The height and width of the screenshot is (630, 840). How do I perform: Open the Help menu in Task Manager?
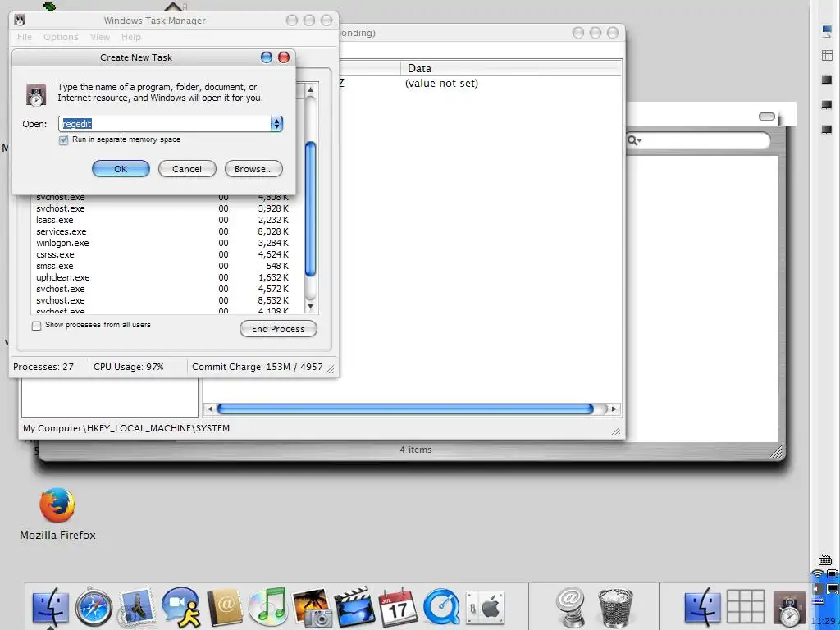click(x=131, y=37)
